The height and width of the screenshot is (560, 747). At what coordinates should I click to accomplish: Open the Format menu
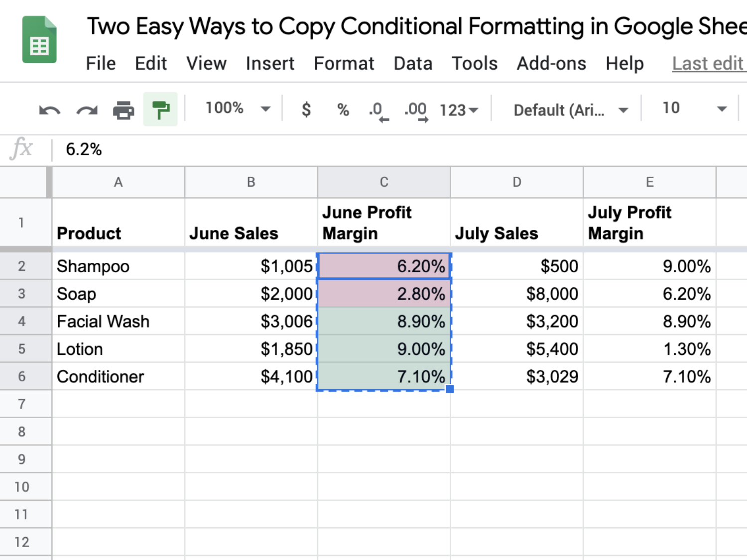[x=344, y=64]
